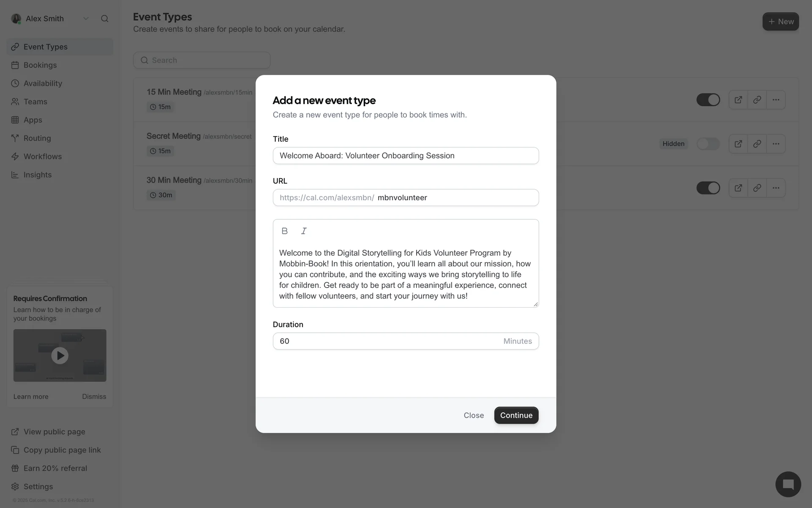Viewport: 812px width, 508px height.
Task: Toggle bold formatting in description editor
Action: (x=285, y=231)
